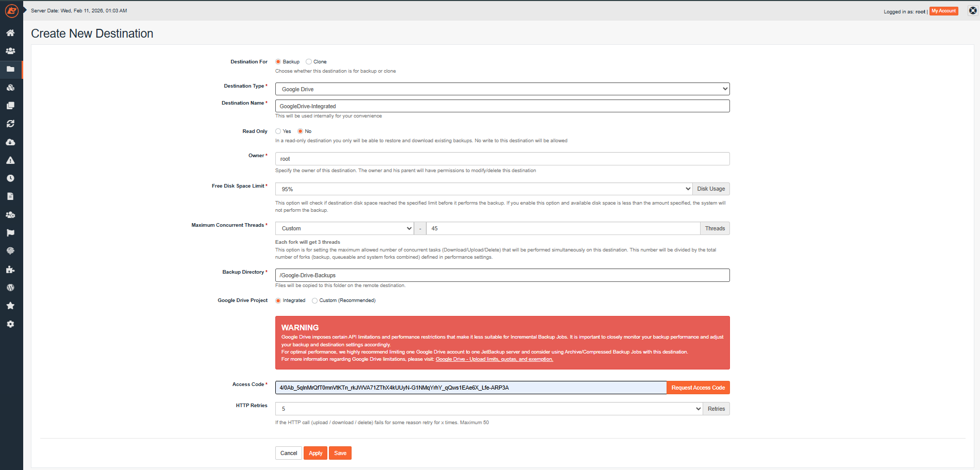Open the HTTP Retries dropdown
The width and height of the screenshot is (980, 470).
[488, 409]
